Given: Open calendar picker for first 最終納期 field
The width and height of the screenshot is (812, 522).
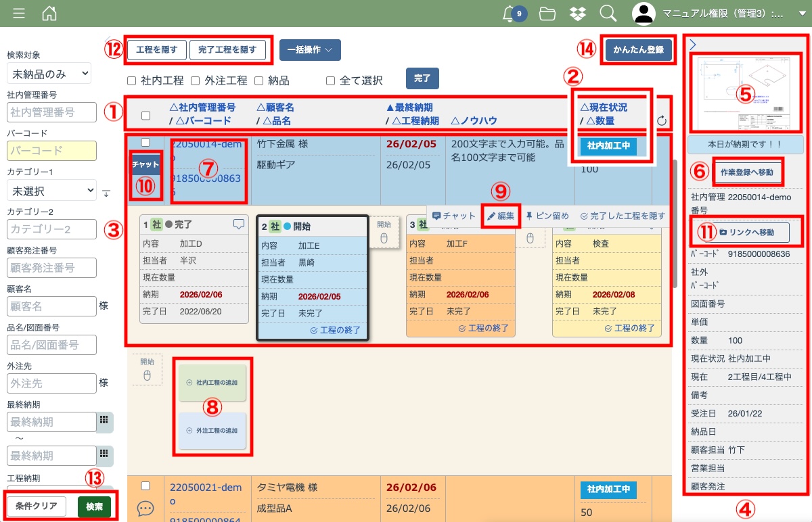Looking at the screenshot, I should (x=104, y=421).
